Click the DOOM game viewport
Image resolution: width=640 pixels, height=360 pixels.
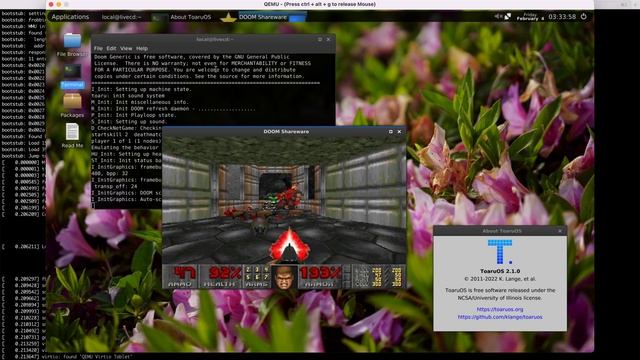284,200
